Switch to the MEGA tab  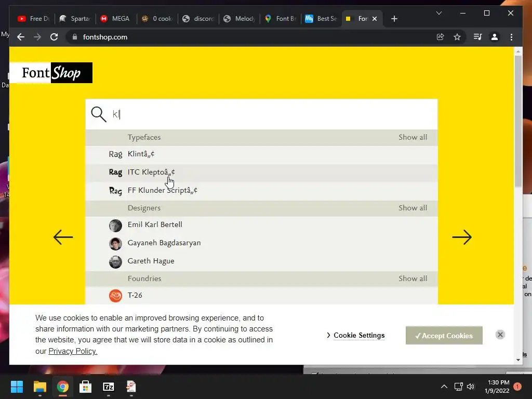point(116,19)
